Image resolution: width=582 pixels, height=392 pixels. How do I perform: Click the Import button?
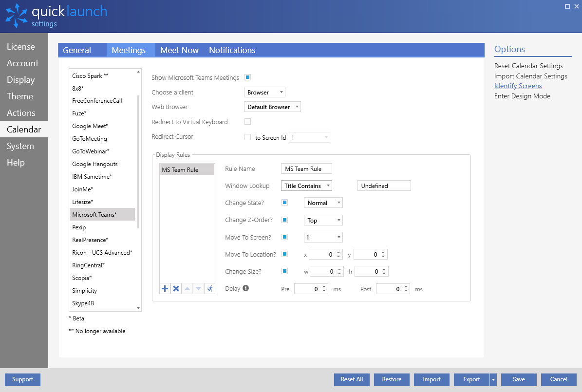click(432, 379)
